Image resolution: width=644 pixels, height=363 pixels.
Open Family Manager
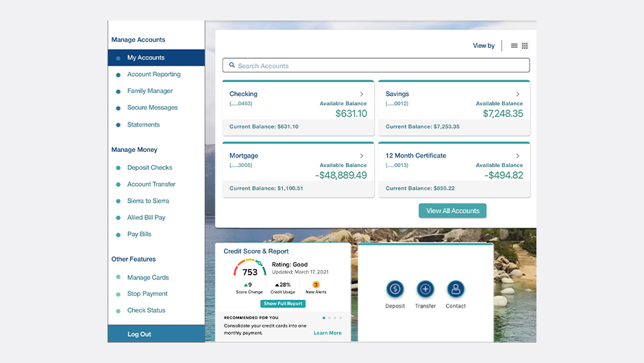click(x=150, y=90)
